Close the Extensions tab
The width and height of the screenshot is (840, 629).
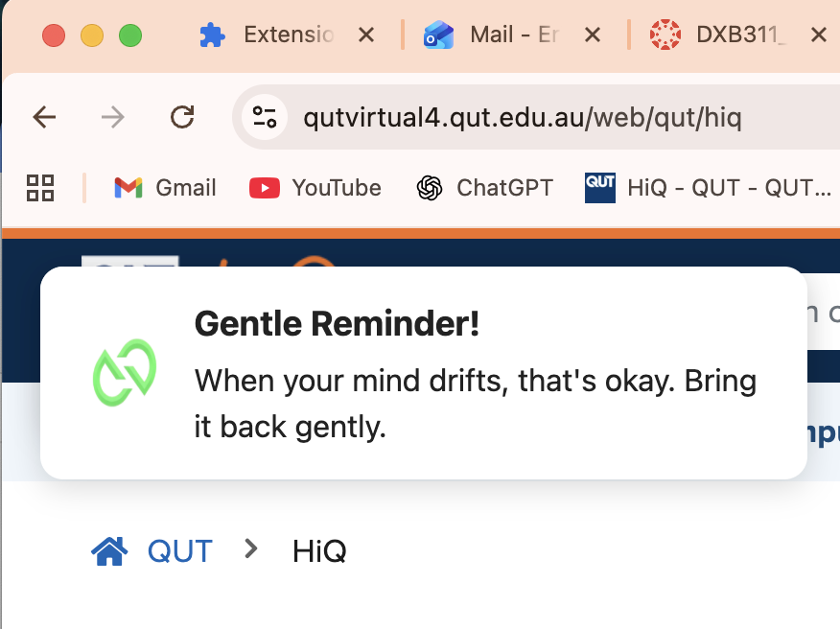365,35
